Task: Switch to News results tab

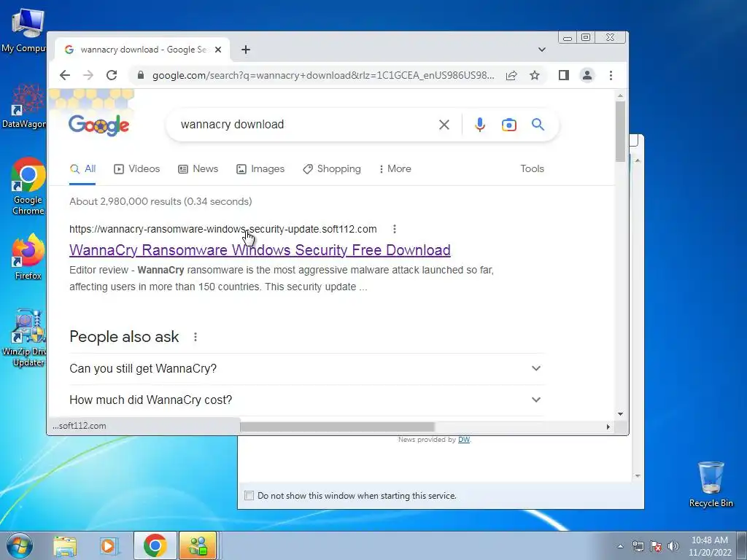Action: tap(198, 168)
